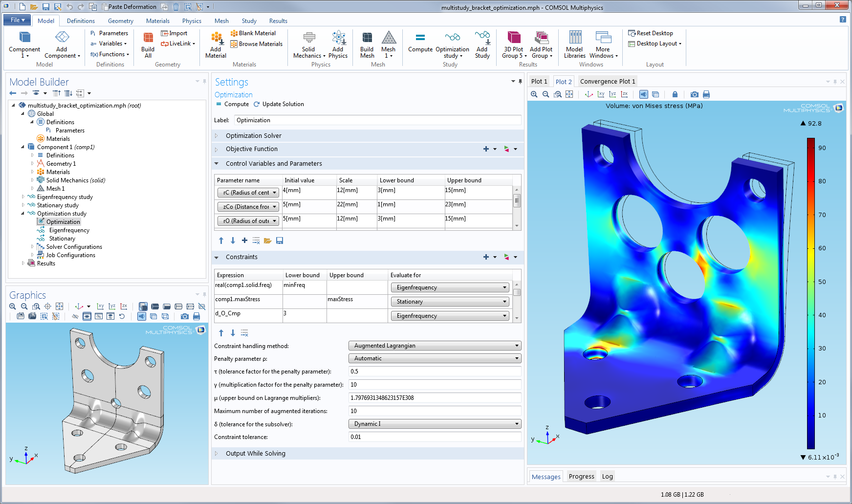Expand the Results node in tree
852x504 pixels.
click(x=23, y=263)
